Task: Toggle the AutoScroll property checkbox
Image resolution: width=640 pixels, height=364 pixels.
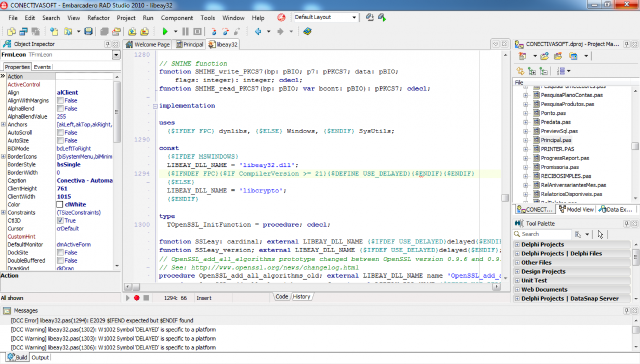Action: [x=60, y=133]
